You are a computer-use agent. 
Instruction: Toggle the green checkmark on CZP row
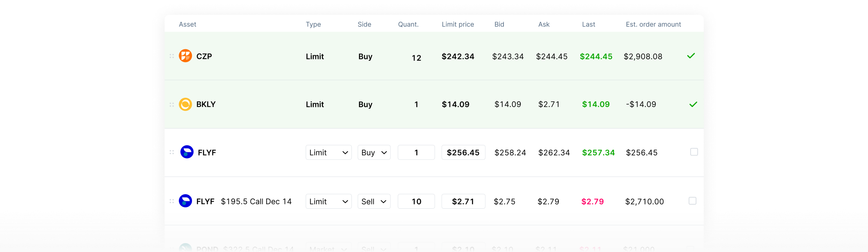(x=691, y=56)
